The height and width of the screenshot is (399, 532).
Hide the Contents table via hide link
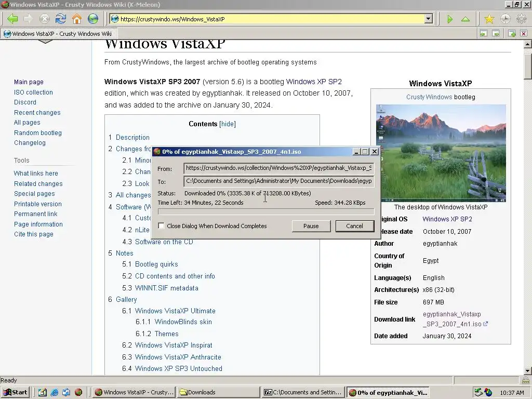tap(228, 124)
